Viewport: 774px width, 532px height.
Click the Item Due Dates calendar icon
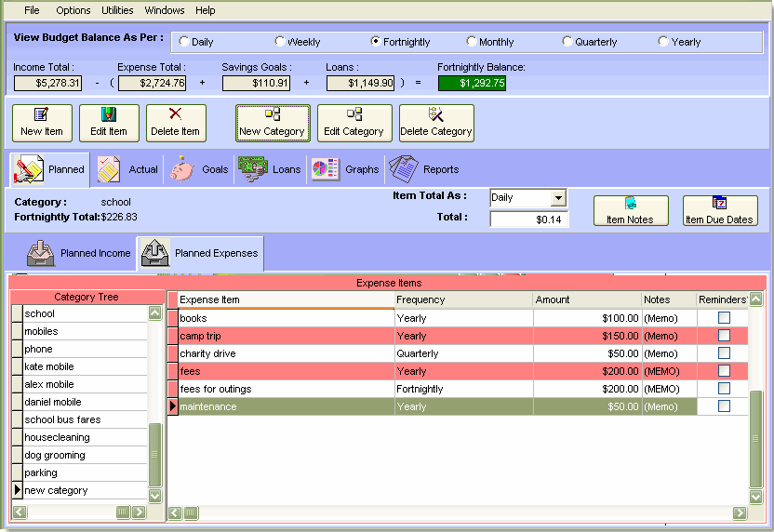coord(719,203)
